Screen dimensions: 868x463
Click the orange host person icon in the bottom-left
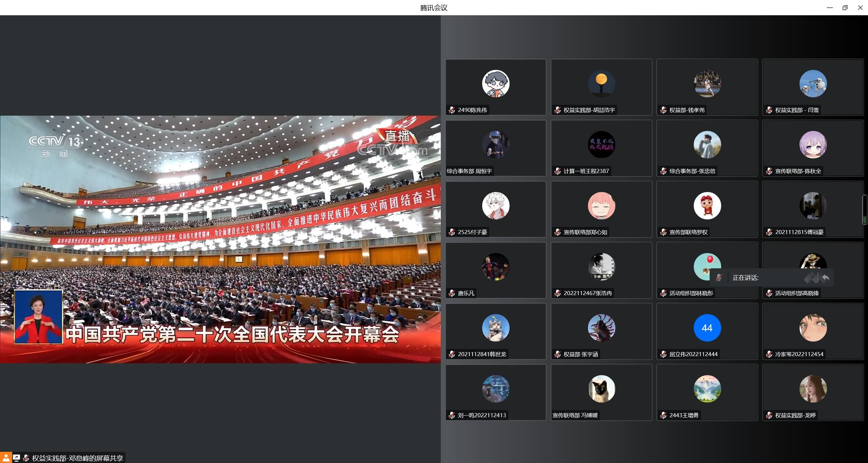tap(6, 458)
